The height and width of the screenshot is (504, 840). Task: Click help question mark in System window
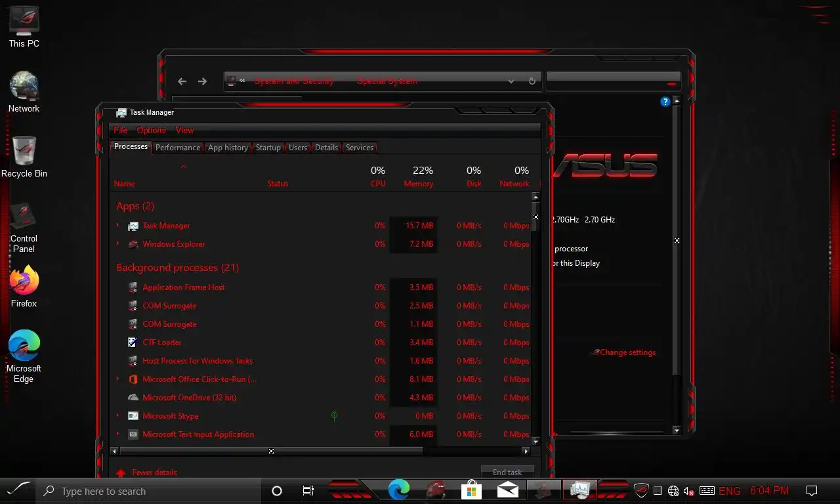[665, 102]
